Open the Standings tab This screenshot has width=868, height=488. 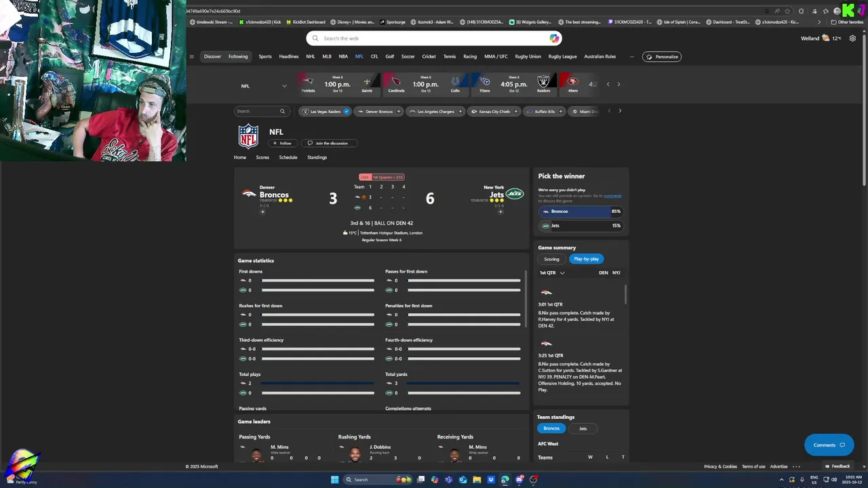[317, 157]
